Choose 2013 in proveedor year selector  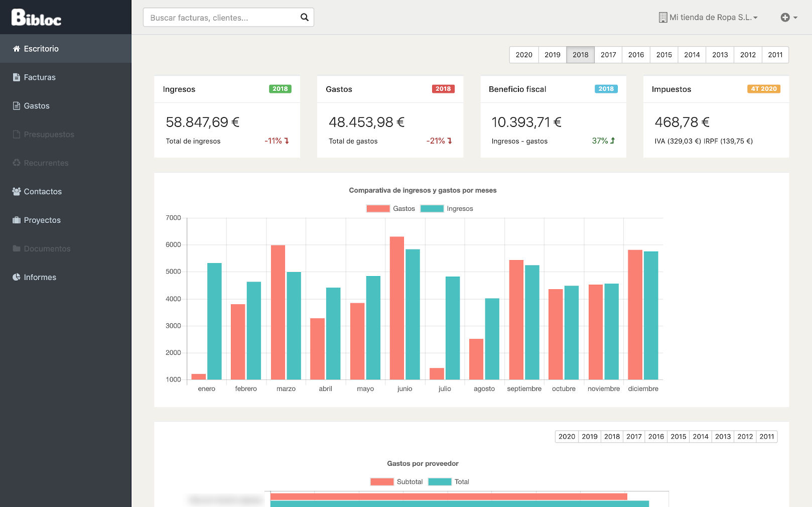point(723,437)
